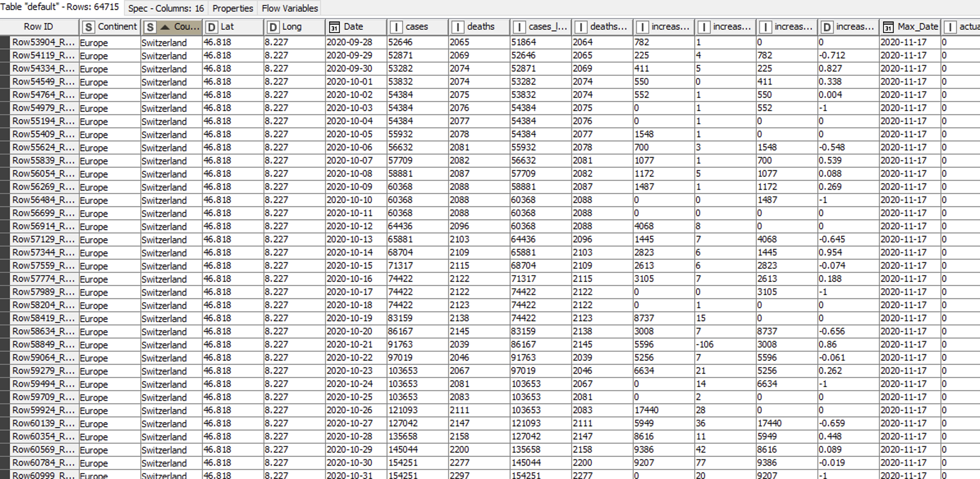Click the string icon in Country column header
The image size is (980, 479).
pos(150,27)
